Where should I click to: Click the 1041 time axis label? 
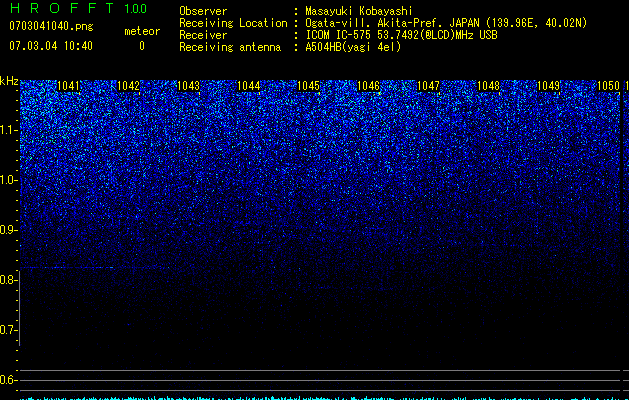[69, 86]
